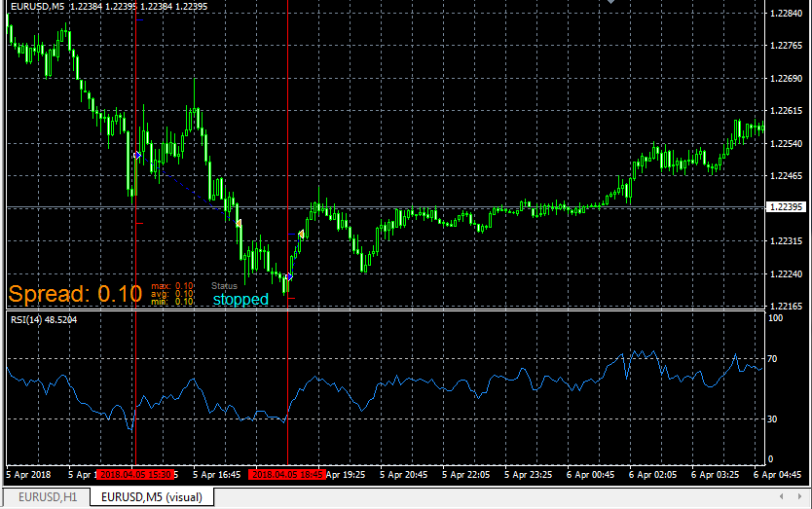
Task: Click the max: 0.10 spread reading
Action: [x=172, y=286]
